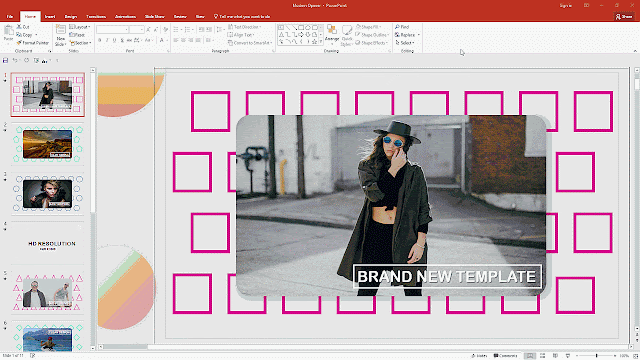Switch to Slide Sorter view
Screen dimensions: 640x360
click(x=542, y=356)
